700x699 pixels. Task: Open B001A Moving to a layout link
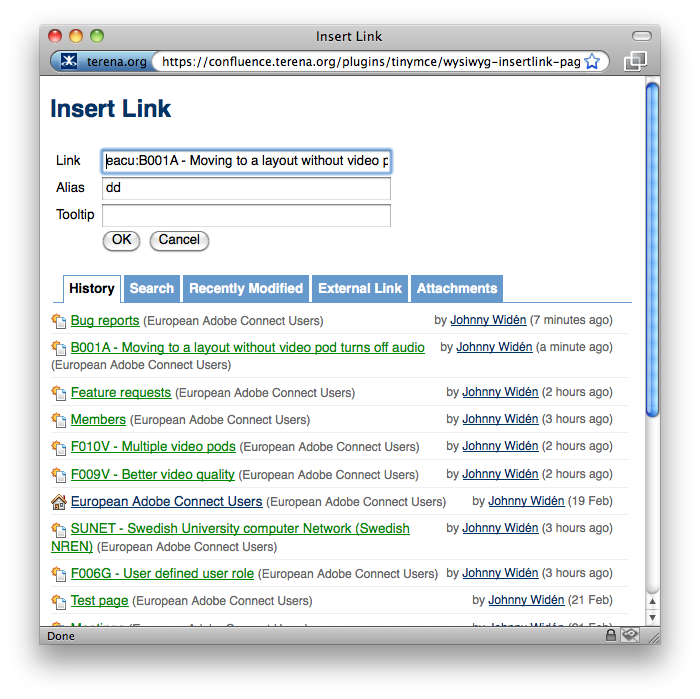[x=247, y=347]
